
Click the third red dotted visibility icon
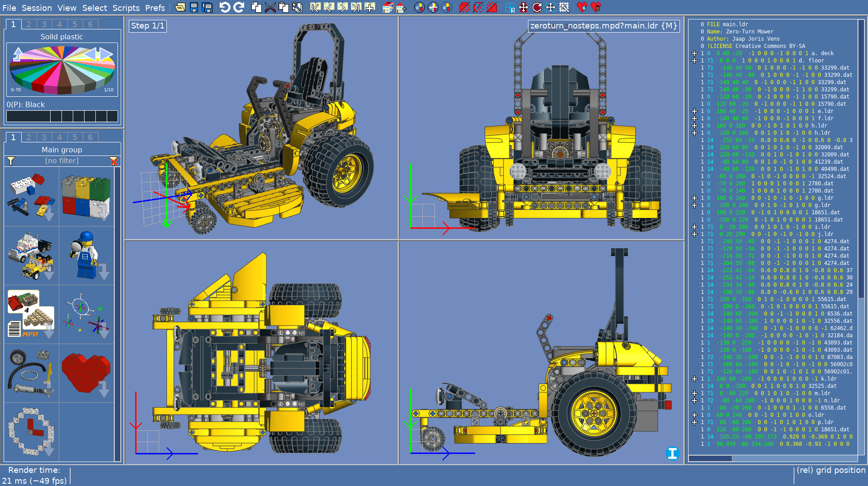click(492, 7)
